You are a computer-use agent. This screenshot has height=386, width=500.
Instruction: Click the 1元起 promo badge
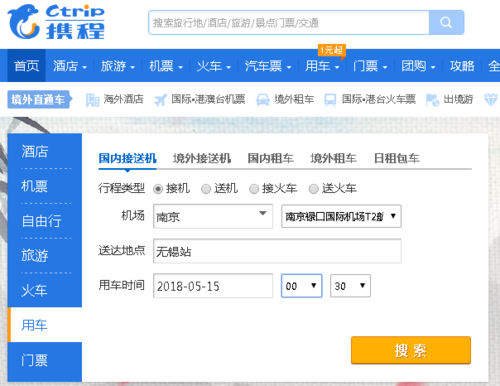click(331, 50)
